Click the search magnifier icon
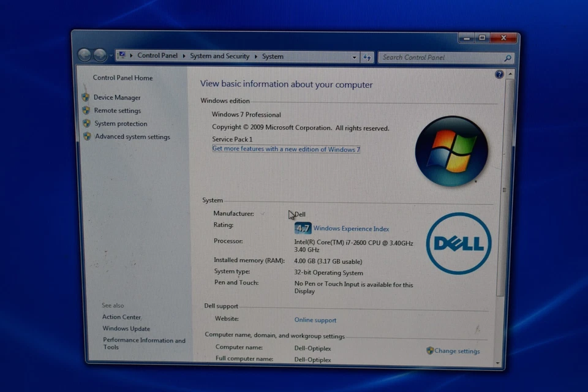Screen dimensions: 588x392 (x=508, y=58)
